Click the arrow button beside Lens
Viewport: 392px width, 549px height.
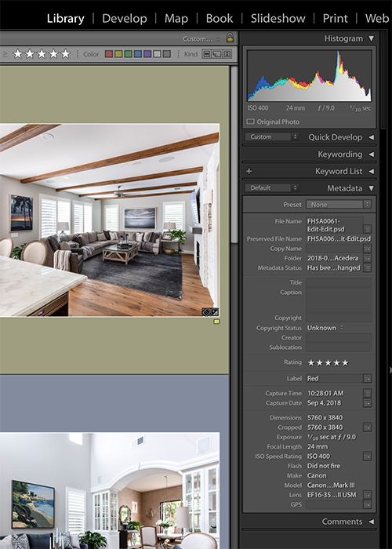tap(367, 495)
